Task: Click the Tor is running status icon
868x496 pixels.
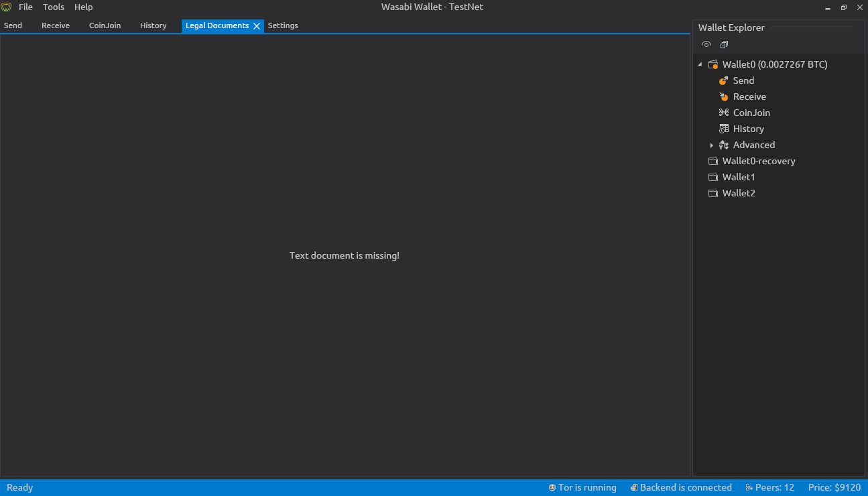Action: pos(552,487)
